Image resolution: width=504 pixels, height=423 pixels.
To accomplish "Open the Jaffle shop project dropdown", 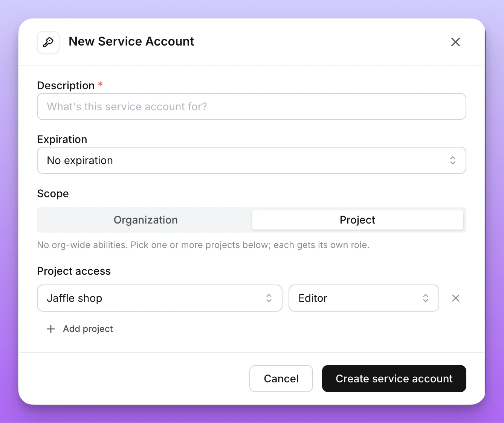I will (160, 298).
